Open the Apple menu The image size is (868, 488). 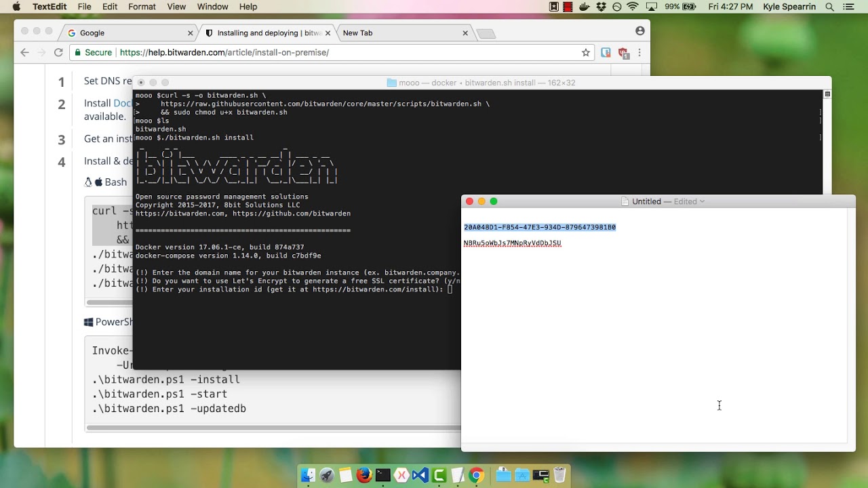16,7
